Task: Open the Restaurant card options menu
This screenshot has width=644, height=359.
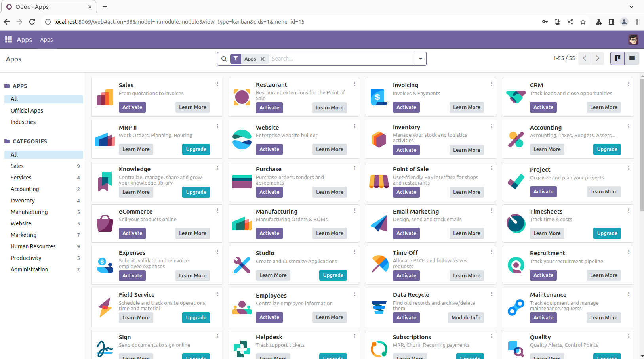Action: 354,84
